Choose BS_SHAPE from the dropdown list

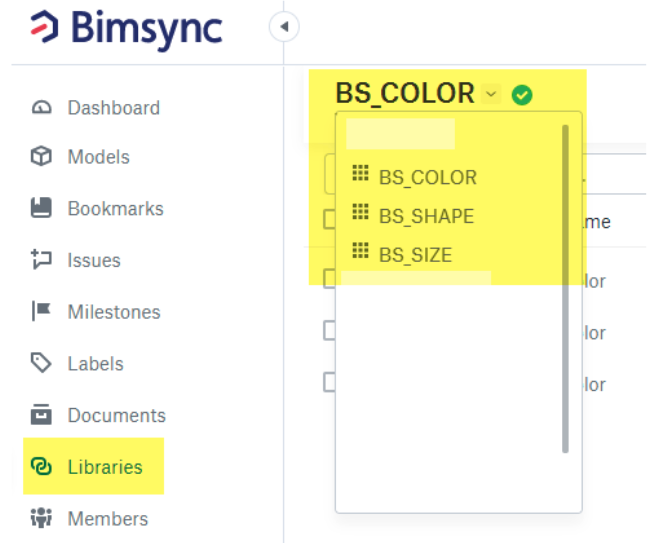pos(426,216)
